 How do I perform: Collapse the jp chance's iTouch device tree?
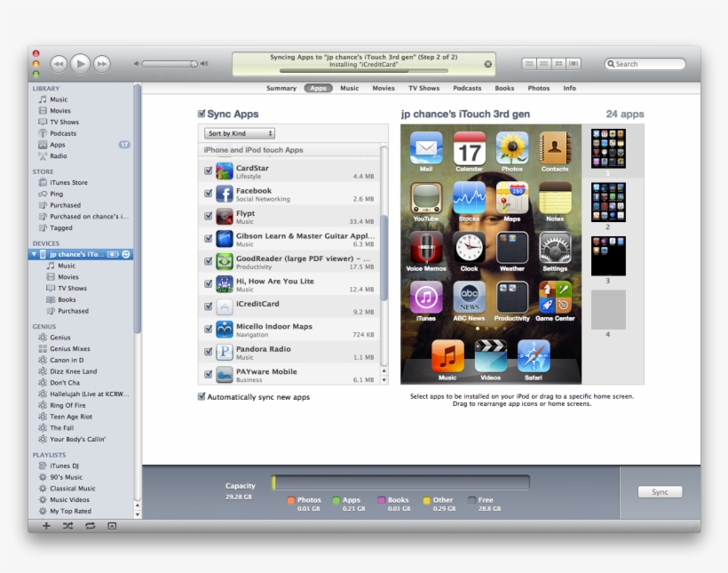(34, 254)
